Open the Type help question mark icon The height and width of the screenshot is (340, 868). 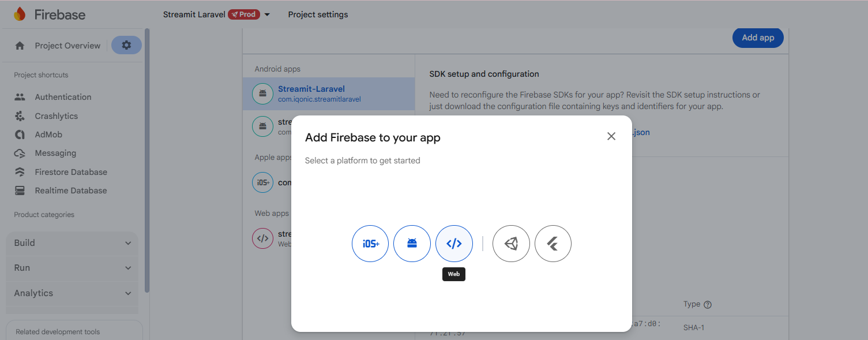(x=708, y=305)
